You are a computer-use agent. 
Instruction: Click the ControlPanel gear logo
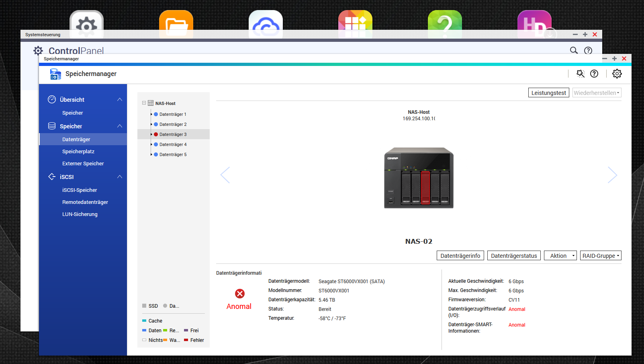click(x=38, y=50)
